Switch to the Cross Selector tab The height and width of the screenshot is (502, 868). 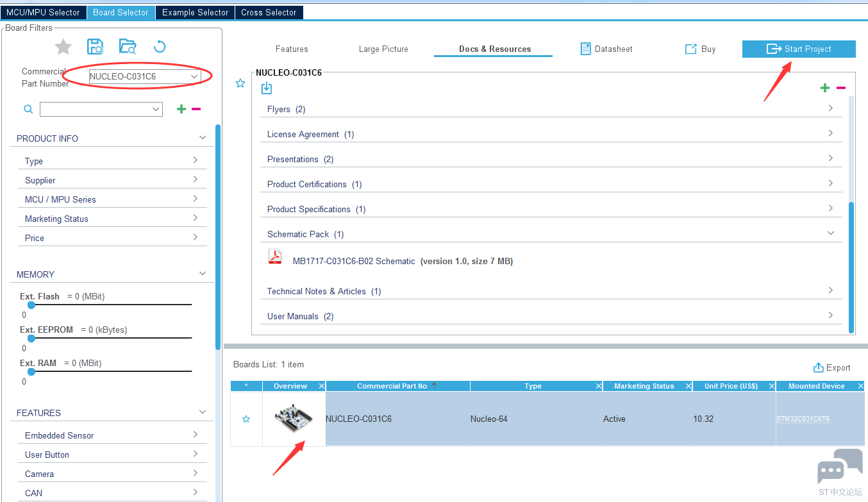click(x=269, y=12)
